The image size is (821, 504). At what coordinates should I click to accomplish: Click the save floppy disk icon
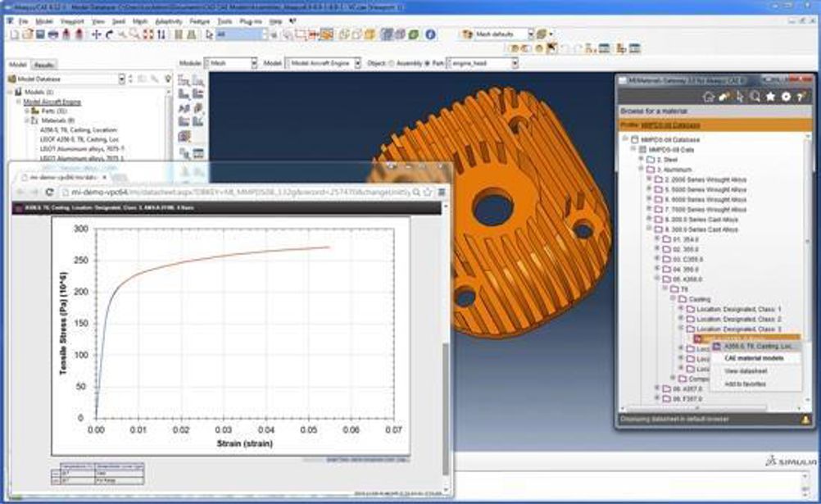(x=40, y=34)
